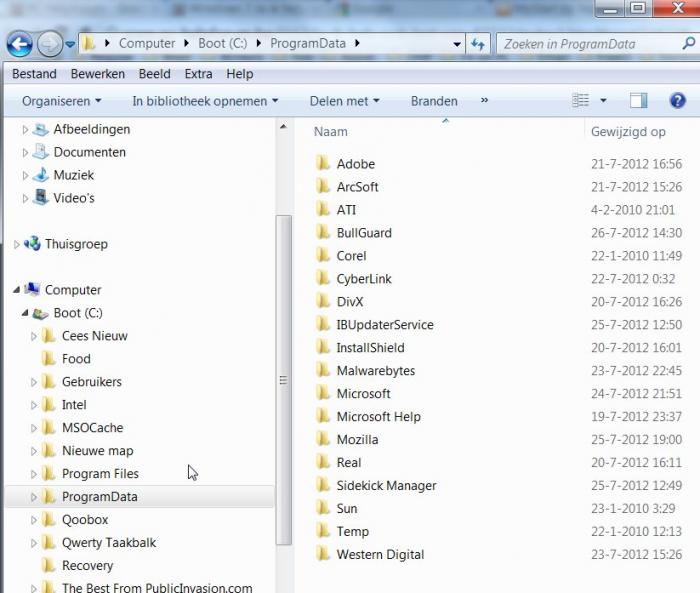The height and width of the screenshot is (593, 700).
Task: Expand the Afbeeldingen tree node
Action: click(25, 129)
